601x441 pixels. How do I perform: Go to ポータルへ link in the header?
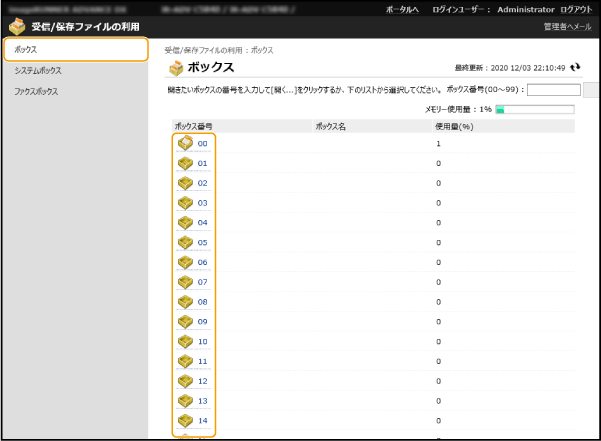click(x=402, y=9)
